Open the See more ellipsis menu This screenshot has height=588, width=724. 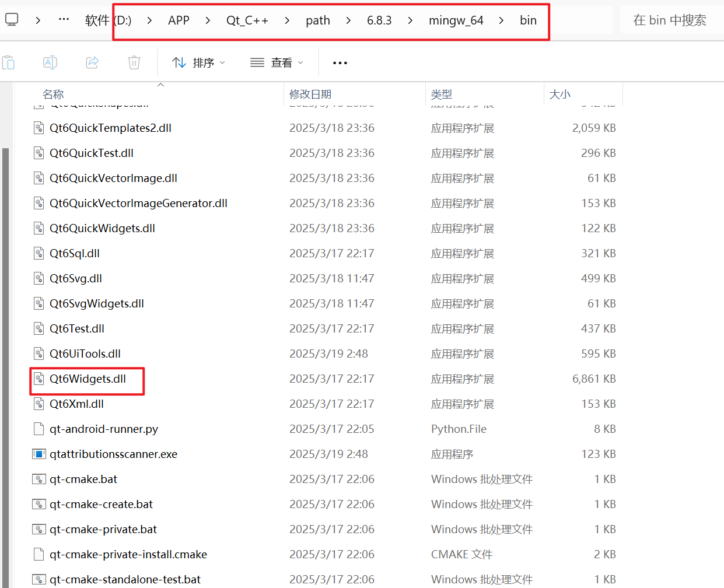[x=340, y=62]
